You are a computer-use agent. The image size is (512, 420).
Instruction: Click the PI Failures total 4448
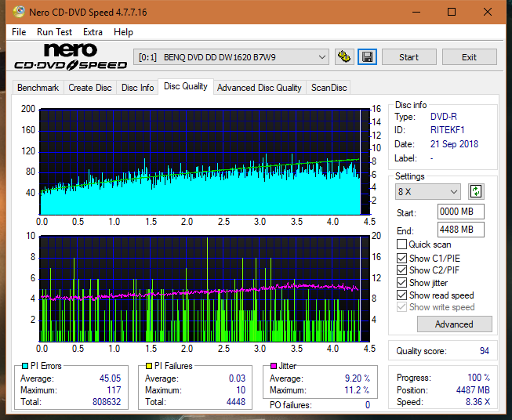click(x=236, y=401)
